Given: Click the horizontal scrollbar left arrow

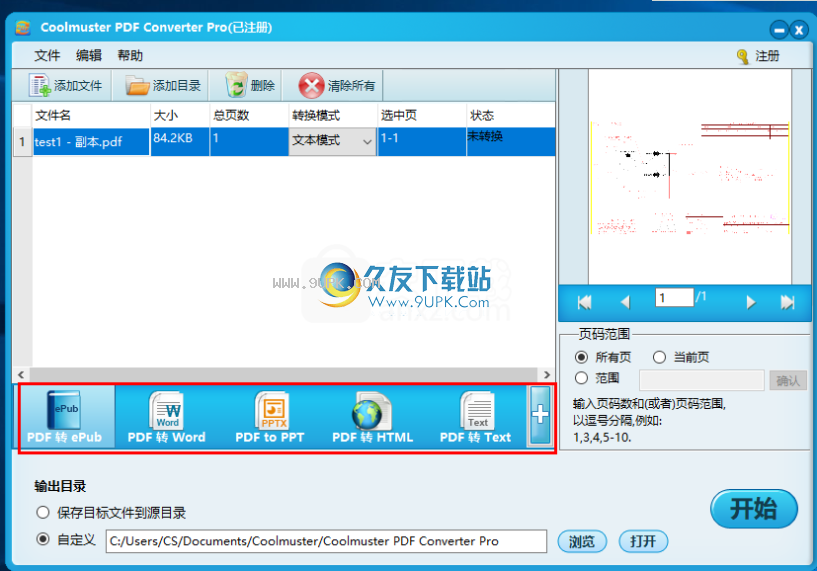Looking at the screenshot, I should pyautogui.click(x=21, y=375).
